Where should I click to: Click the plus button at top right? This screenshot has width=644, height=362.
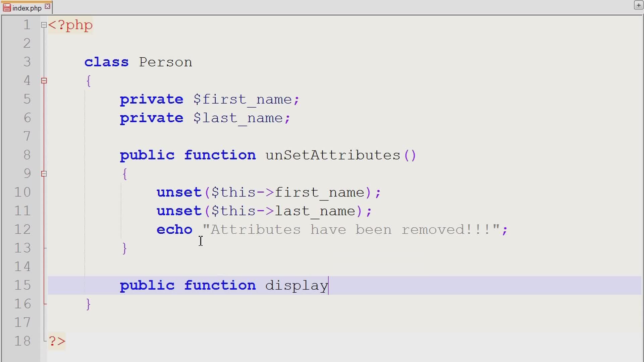tap(638, 5)
